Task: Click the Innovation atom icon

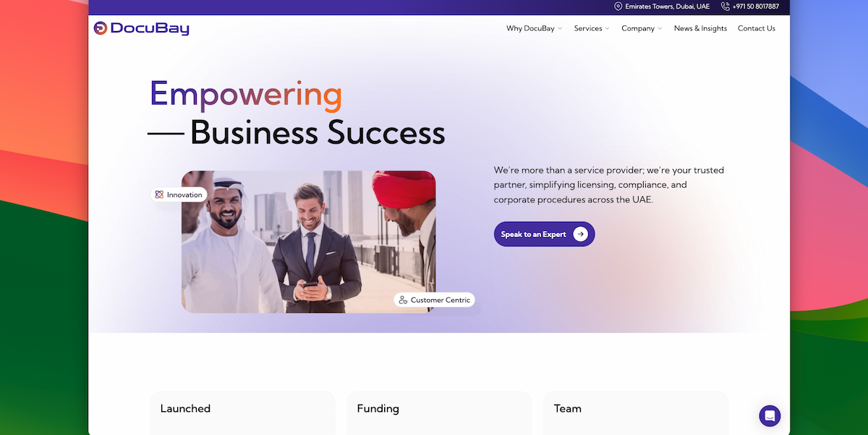Action: pyautogui.click(x=159, y=194)
